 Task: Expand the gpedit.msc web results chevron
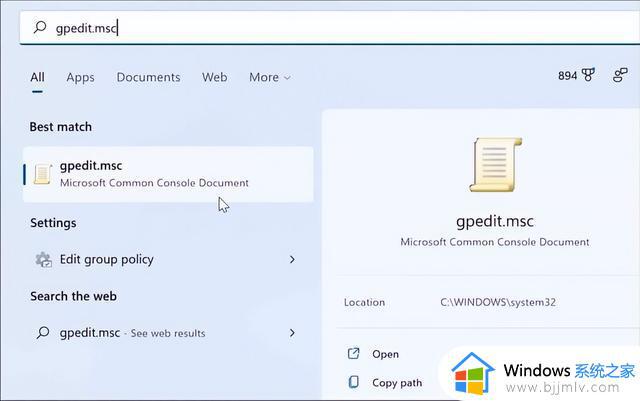click(292, 333)
